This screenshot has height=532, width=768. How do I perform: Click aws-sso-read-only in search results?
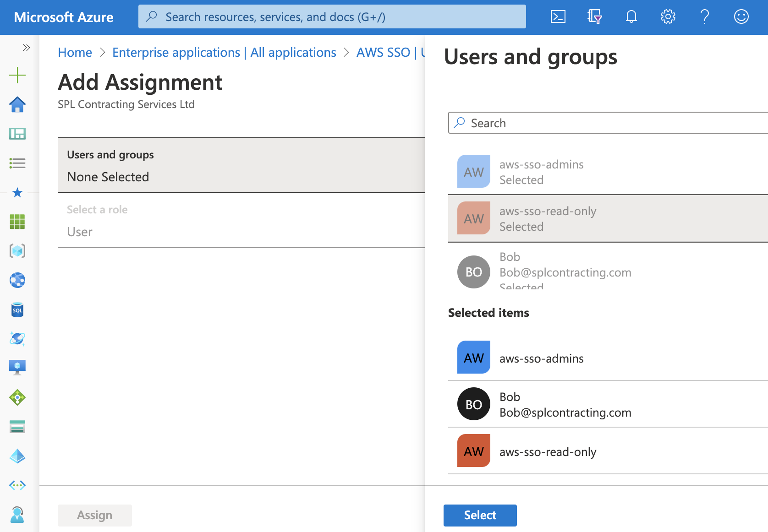click(x=608, y=219)
